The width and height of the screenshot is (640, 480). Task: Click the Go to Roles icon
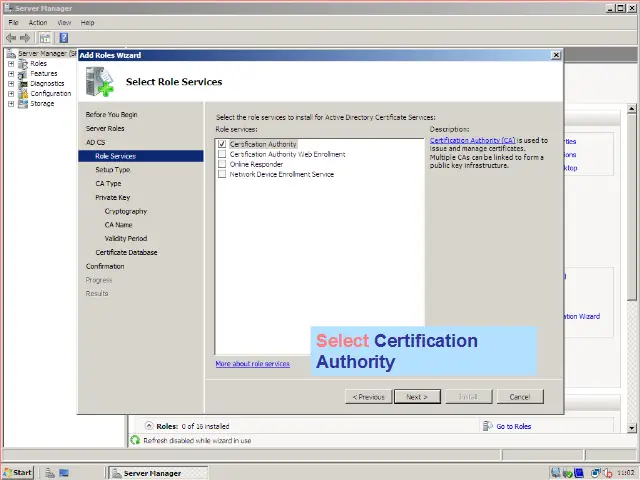pos(487,426)
